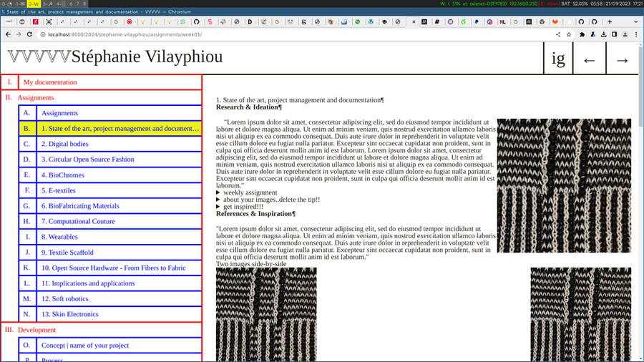Expand 'about your images..delete the tip!!'
This screenshot has width=644, height=362.
coord(218,200)
